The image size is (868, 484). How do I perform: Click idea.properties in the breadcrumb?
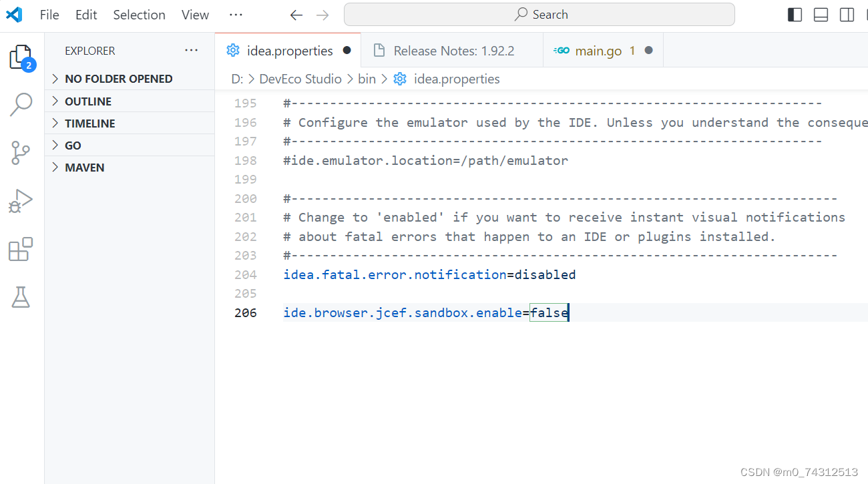457,79
